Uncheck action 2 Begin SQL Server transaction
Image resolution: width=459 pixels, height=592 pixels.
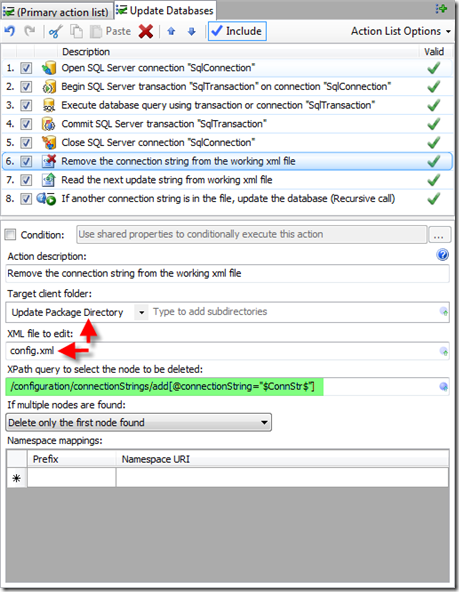(x=26, y=87)
